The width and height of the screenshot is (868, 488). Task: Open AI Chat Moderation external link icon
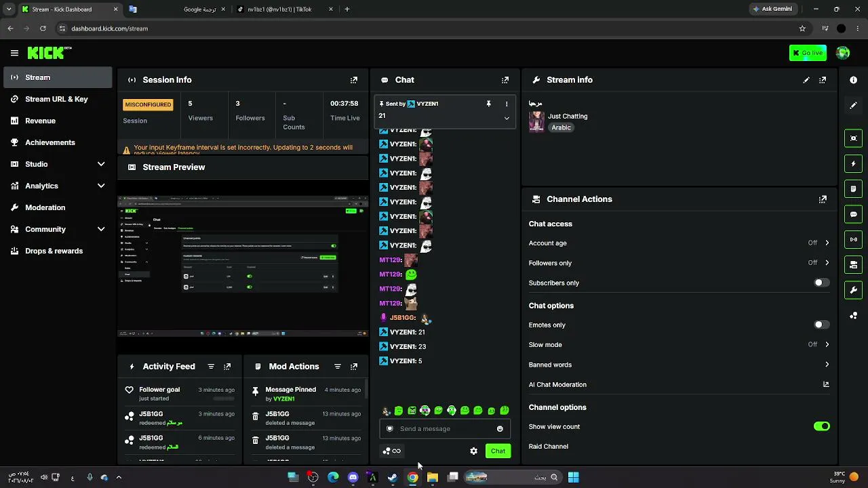(826, 384)
